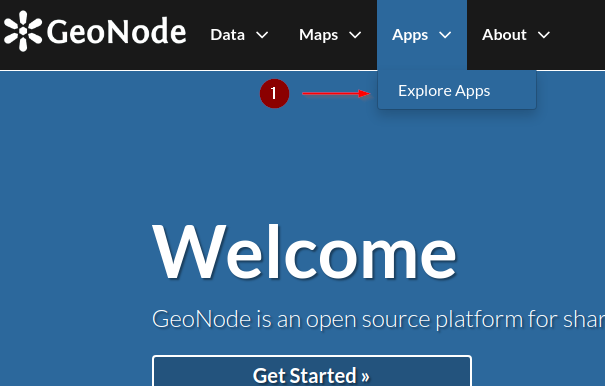Collapse the Apps menu
605x386 pixels.
(x=422, y=35)
